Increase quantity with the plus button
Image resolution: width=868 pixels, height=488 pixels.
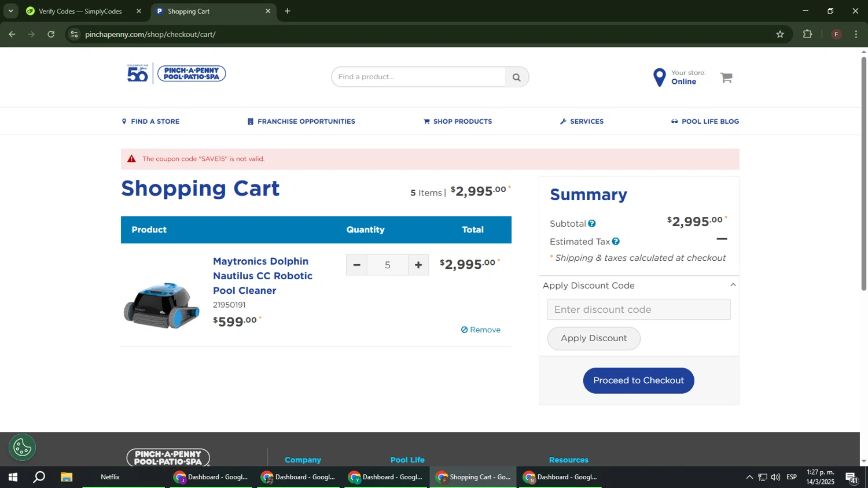(x=418, y=265)
